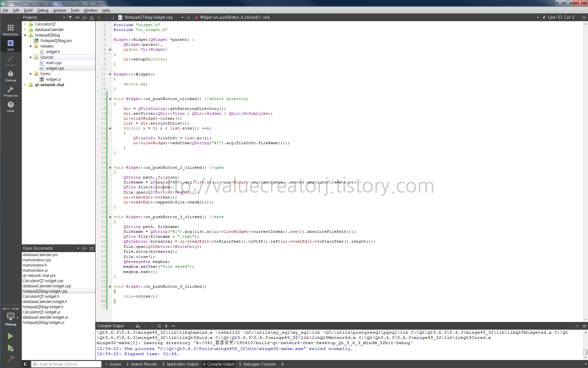This screenshot has height=368, width=588.
Task: Open the Welcome mode
Action: (10, 30)
